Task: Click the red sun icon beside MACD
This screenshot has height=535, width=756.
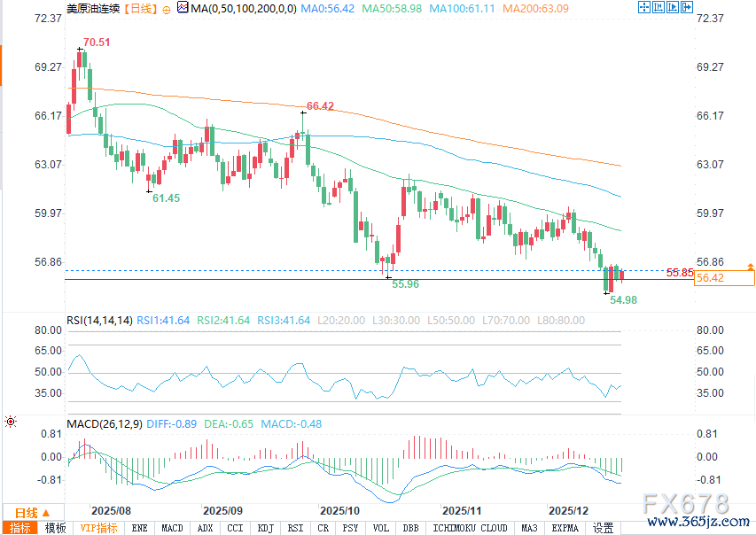Action: tap(11, 423)
